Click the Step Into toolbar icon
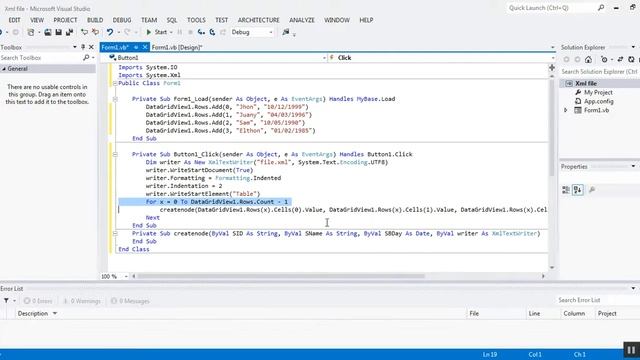640x360 pixels. [x=201, y=32]
